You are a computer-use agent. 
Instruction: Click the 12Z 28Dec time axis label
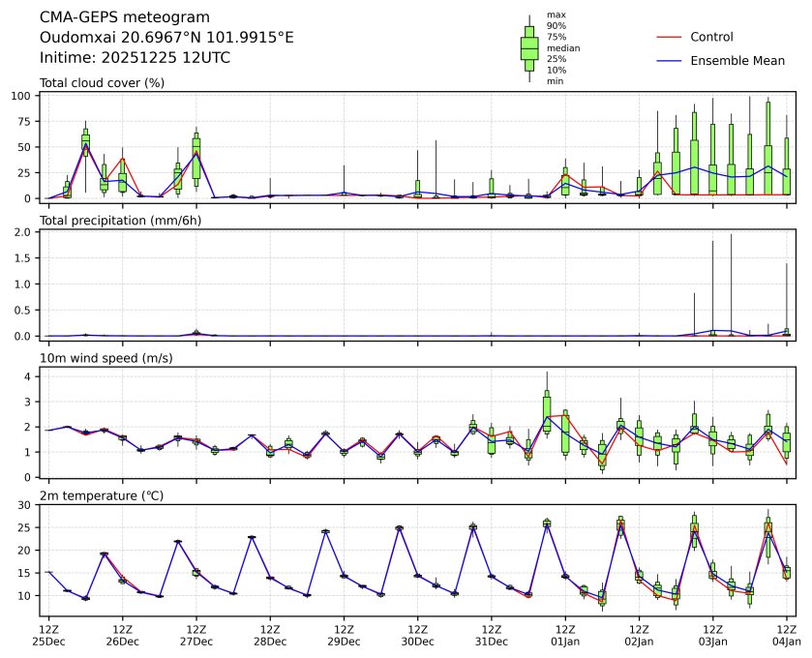click(x=270, y=634)
